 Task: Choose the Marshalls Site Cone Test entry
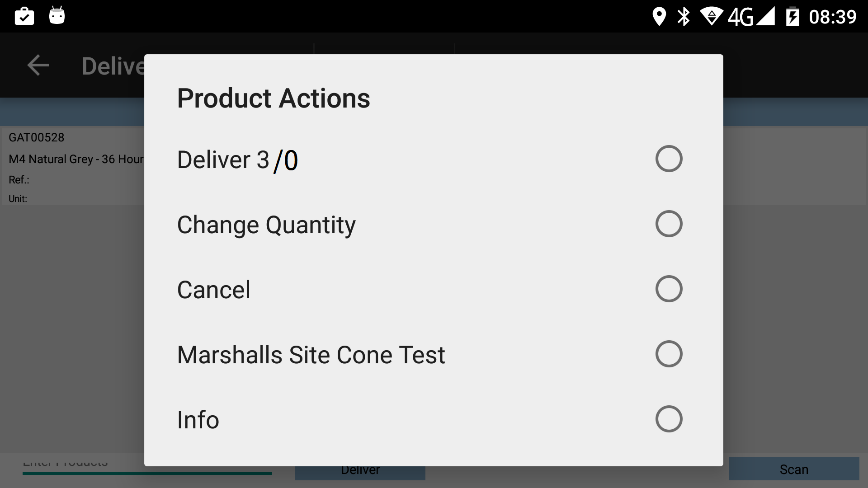(x=311, y=355)
